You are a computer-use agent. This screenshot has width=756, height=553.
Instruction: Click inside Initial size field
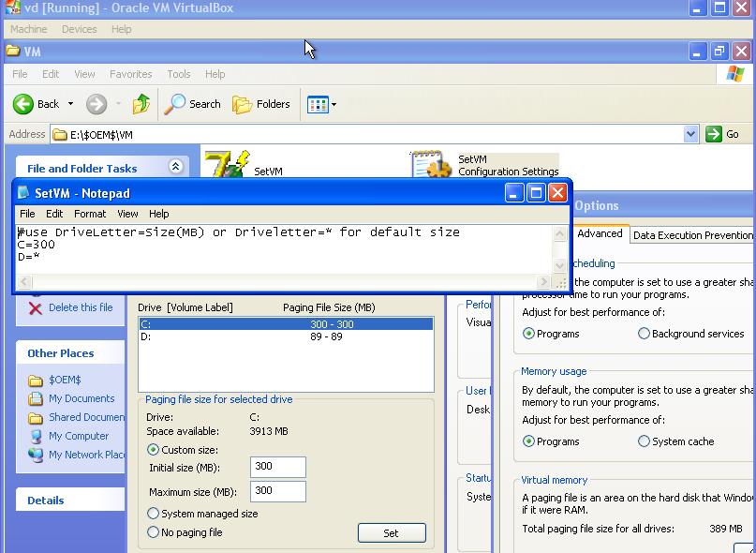click(278, 467)
